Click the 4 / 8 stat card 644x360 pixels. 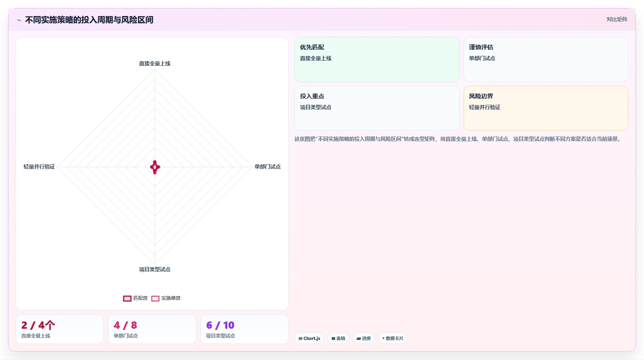[x=152, y=329]
